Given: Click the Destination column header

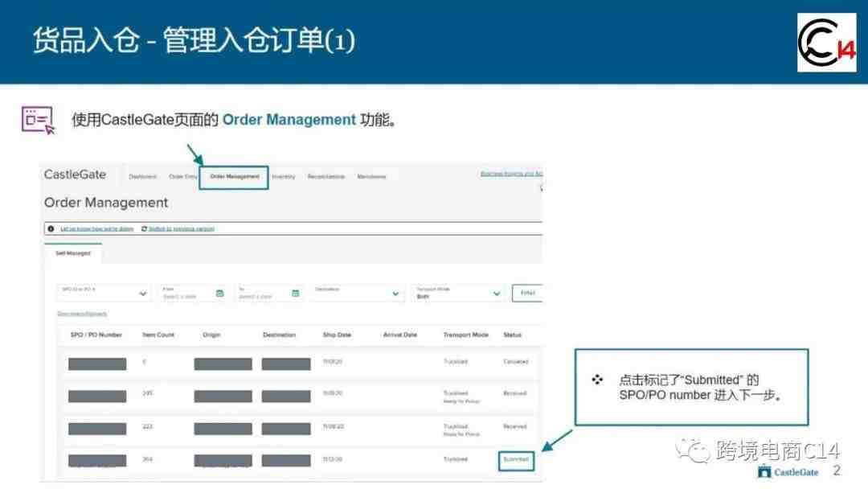Looking at the screenshot, I should 279,335.
